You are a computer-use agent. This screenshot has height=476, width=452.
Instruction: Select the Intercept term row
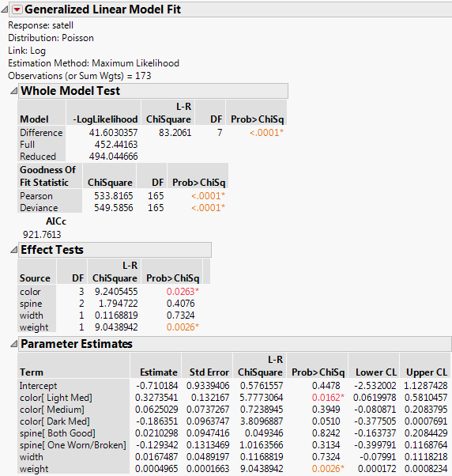tap(38, 386)
